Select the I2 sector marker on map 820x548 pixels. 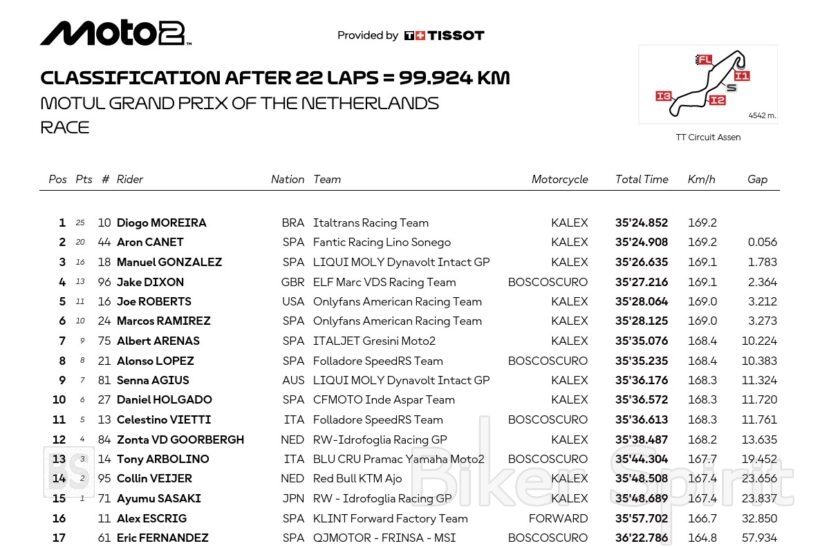(x=716, y=100)
